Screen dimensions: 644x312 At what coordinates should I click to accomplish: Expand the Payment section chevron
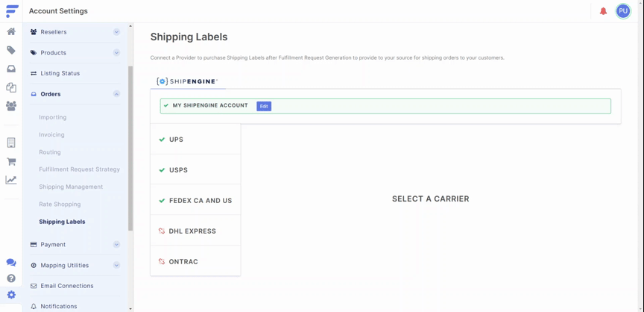click(116, 245)
